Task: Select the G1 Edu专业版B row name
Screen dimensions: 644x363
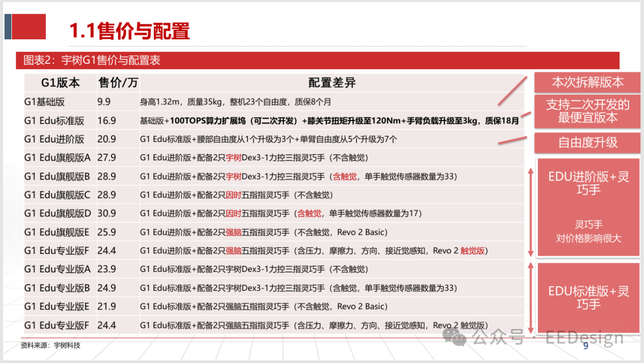Action: pyautogui.click(x=57, y=288)
